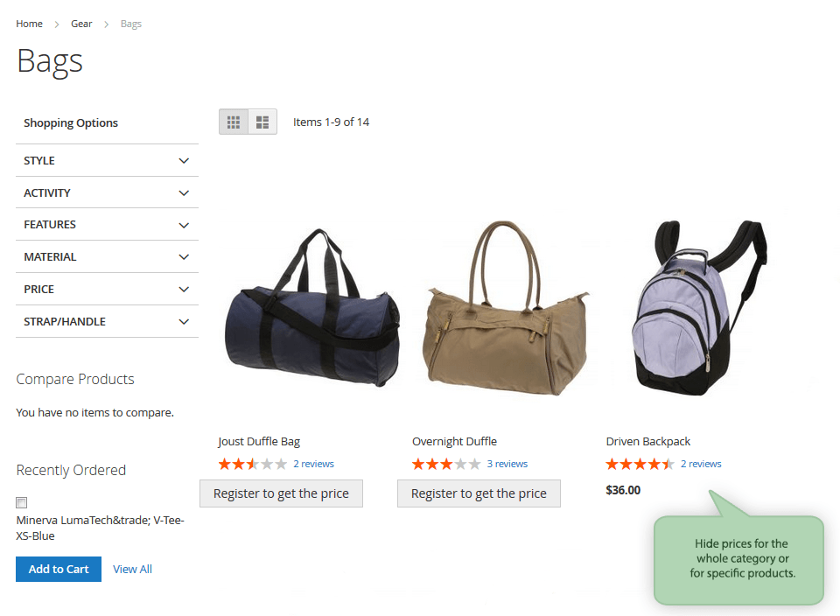
Task: Expand the PRICE filter
Action: (x=107, y=290)
